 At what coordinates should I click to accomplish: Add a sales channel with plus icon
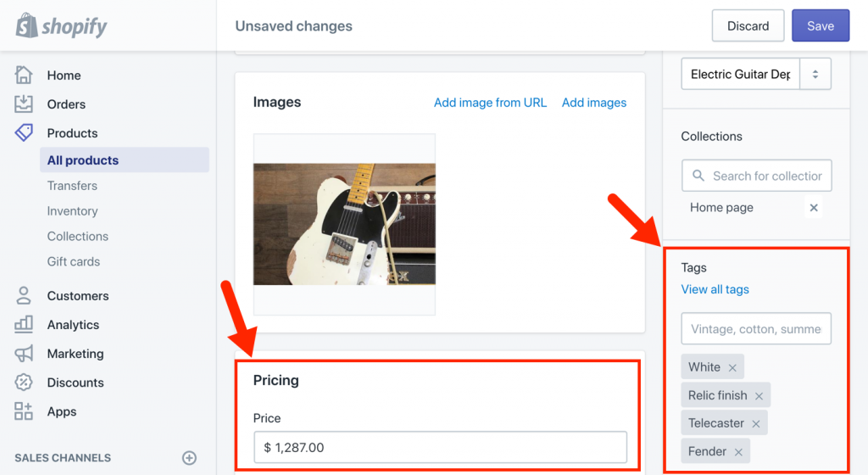[189, 458]
